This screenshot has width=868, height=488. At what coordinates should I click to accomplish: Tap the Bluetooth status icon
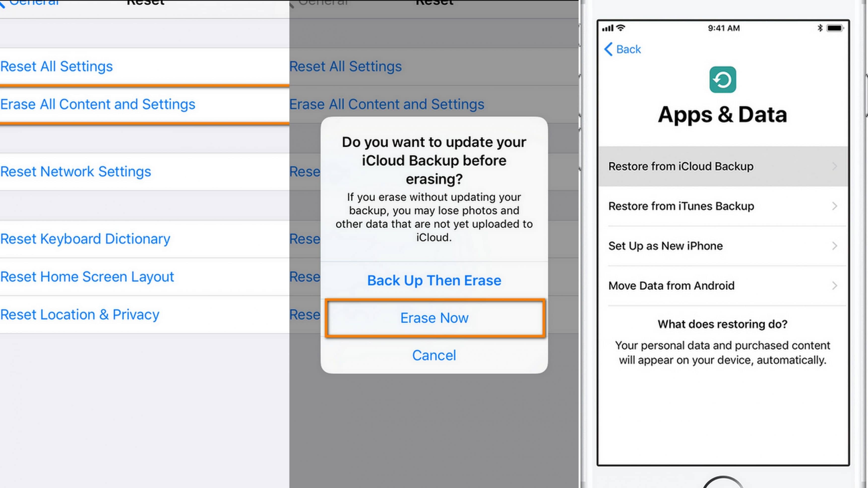(820, 28)
